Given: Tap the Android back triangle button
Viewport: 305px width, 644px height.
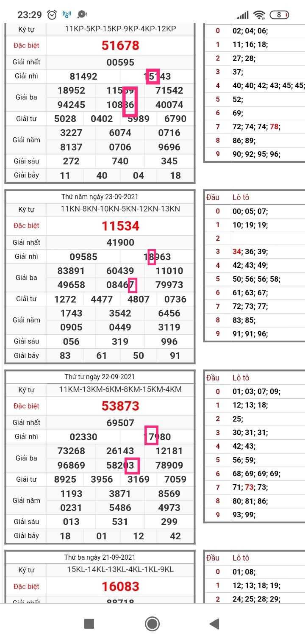Looking at the screenshot, I should 214,624.
